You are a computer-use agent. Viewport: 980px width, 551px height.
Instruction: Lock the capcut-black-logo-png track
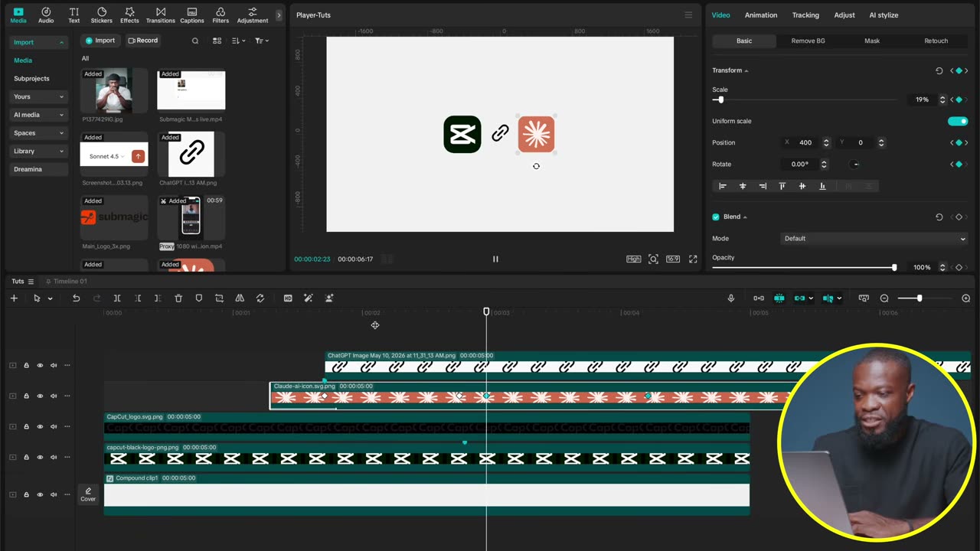point(26,458)
